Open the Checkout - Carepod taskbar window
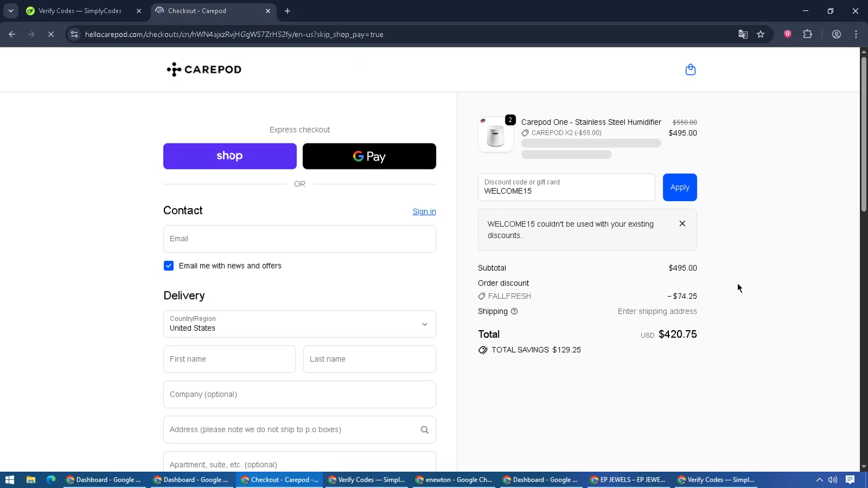 pyautogui.click(x=279, y=480)
